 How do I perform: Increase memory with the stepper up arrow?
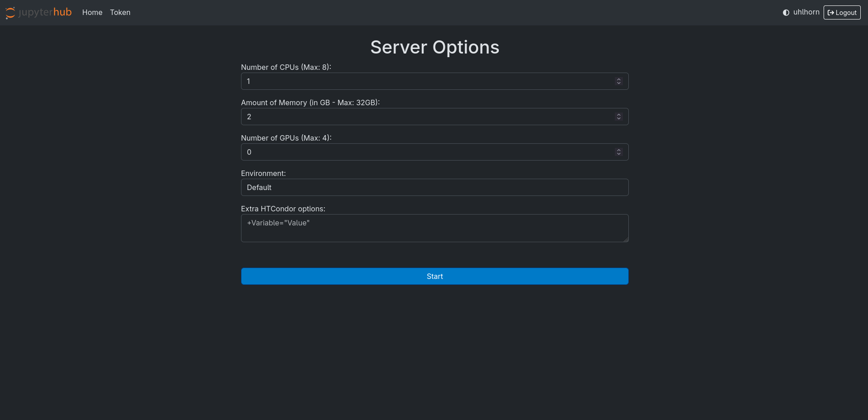pyautogui.click(x=619, y=115)
